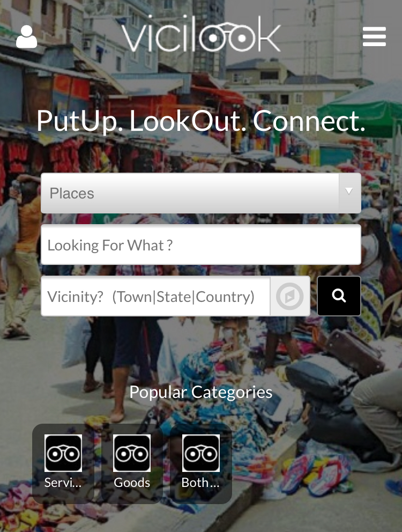This screenshot has width=402, height=532.
Task: Click the Goods category binoculars icon
Action: (x=132, y=453)
